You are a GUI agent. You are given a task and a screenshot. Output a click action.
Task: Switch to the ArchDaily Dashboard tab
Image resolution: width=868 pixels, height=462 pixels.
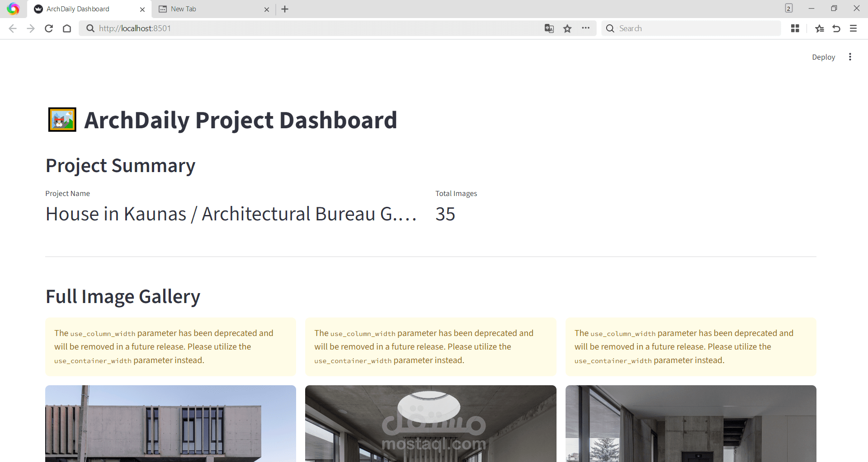tap(90, 9)
